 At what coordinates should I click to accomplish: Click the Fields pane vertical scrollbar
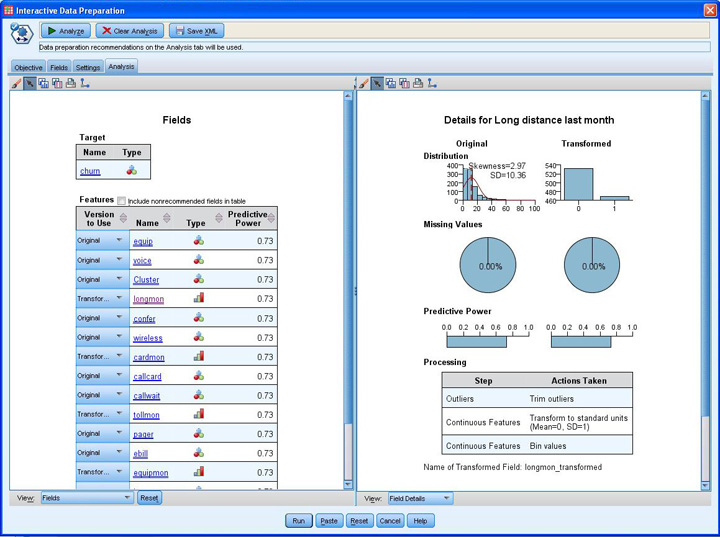pyautogui.click(x=348, y=300)
